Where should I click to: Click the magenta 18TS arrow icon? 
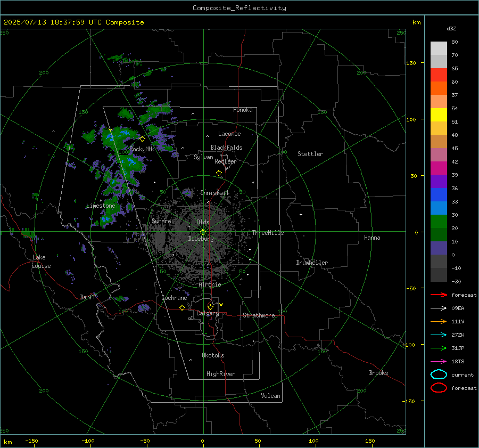pos(439,362)
